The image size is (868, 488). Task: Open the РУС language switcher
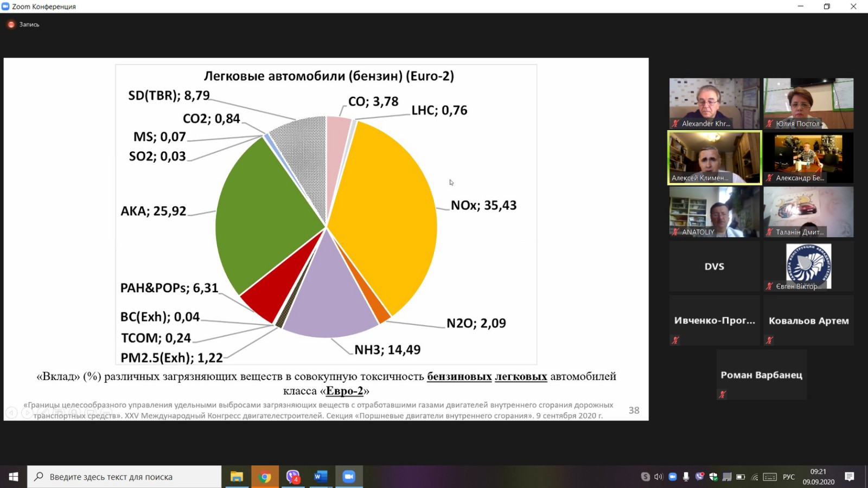point(789,477)
